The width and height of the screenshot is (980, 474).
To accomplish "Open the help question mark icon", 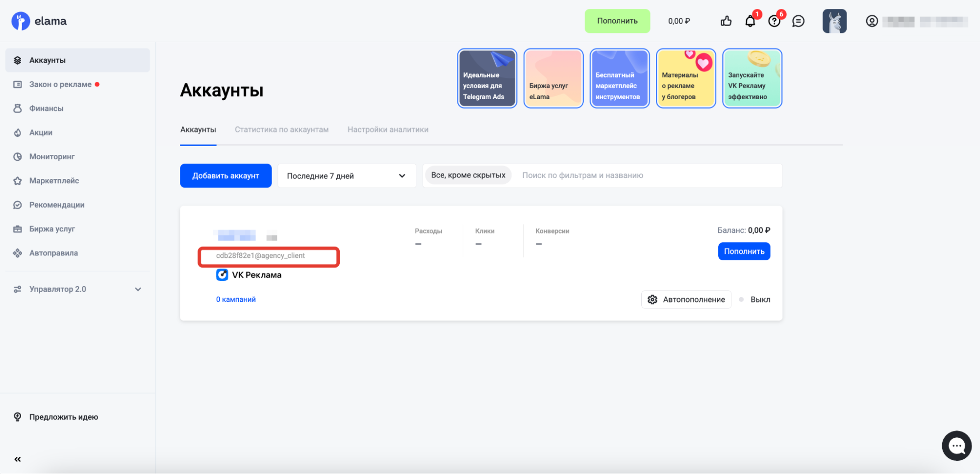I will click(774, 21).
